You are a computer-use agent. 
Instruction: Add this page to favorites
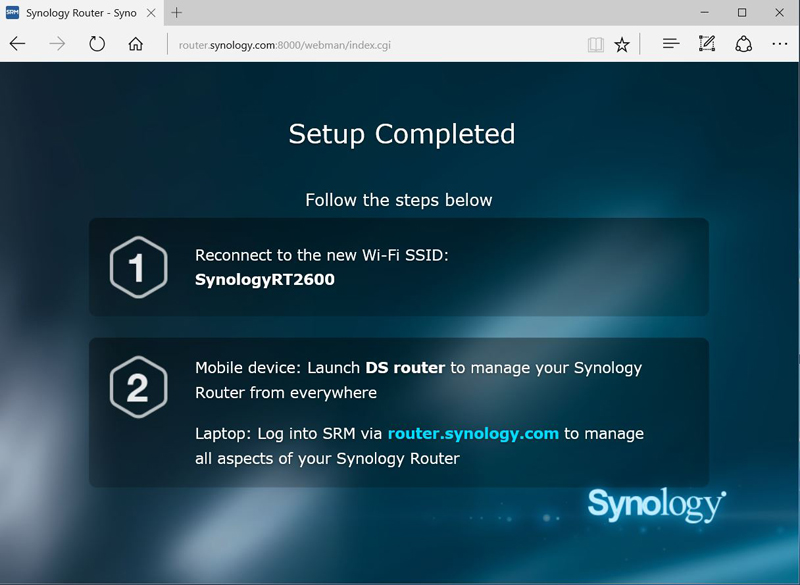click(x=621, y=45)
